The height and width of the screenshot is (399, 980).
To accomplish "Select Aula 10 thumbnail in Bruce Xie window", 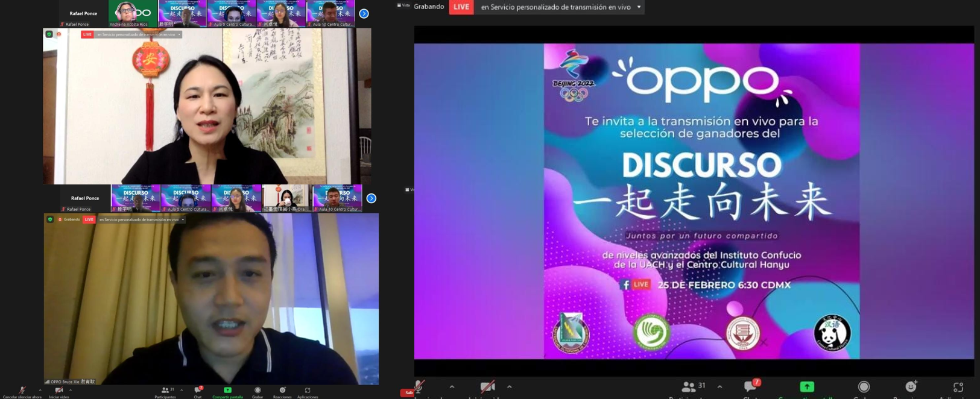I will [x=337, y=198].
